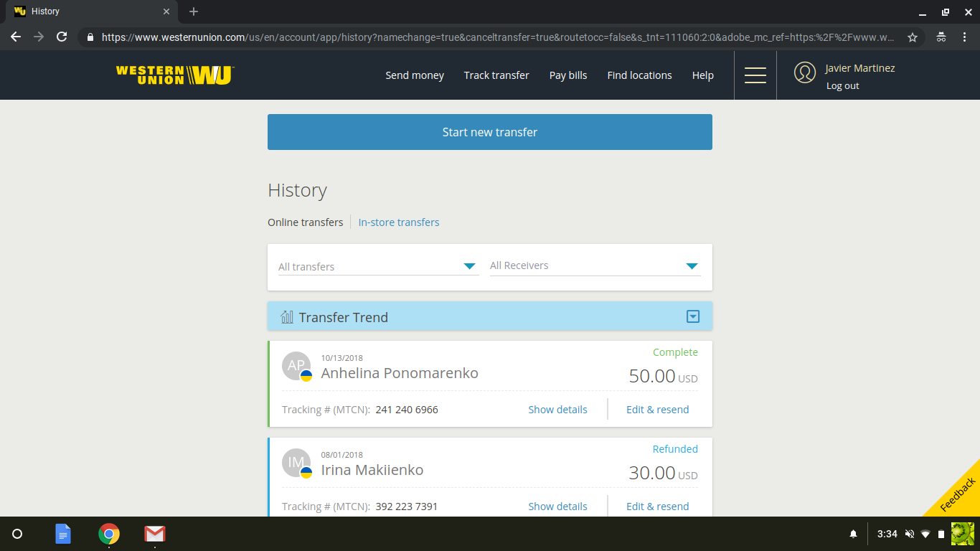Click the Anhelina Ponomarenko receiver name
This screenshot has width=980, height=551.
click(400, 373)
